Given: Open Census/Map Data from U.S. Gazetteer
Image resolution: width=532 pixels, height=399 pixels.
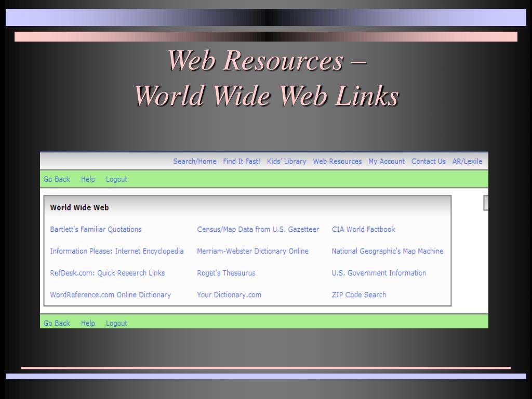Looking at the screenshot, I should [x=258, y=229].
